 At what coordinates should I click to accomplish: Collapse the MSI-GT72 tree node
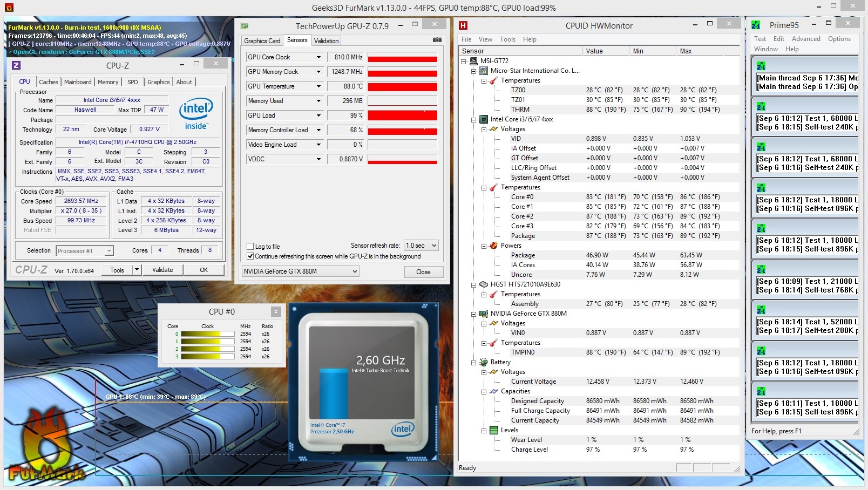464,61
